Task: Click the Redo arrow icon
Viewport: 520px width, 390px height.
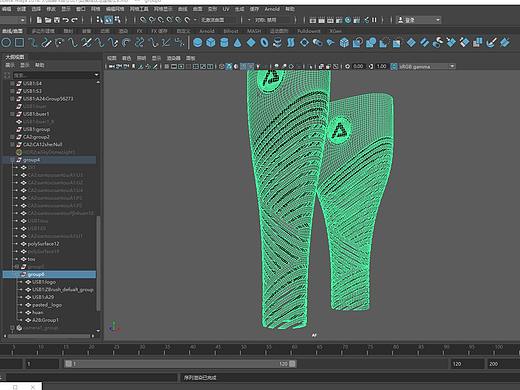Action: pos(74,20)
